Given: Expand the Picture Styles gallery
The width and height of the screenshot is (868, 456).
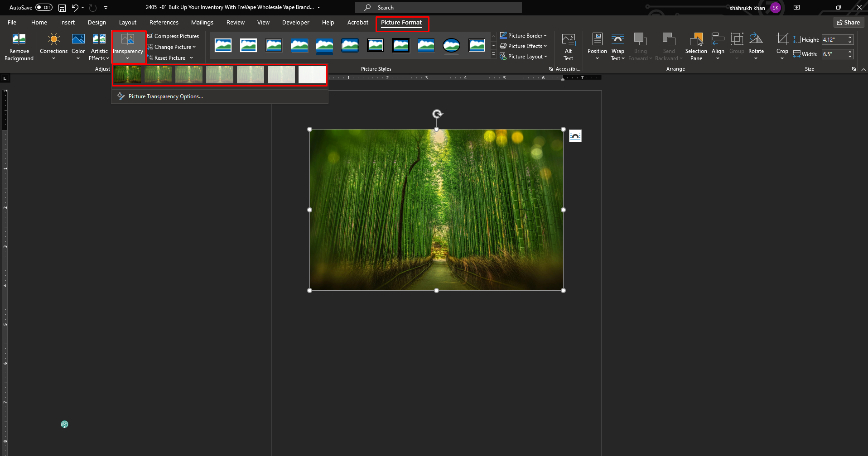Looking at the screenshot, I should [493, 55].
